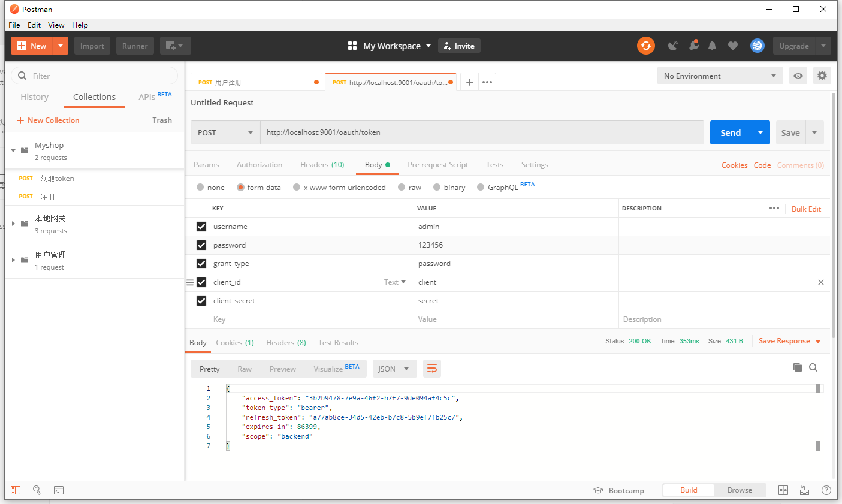Open the Pre-request Script tab
This screenshot has height=504, width=842.
coord(437,165)
